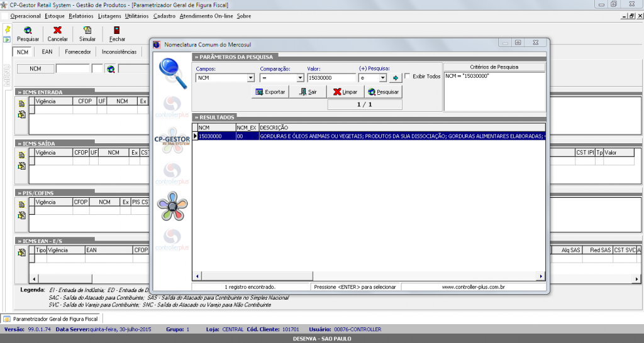
Task: Click the Fechar toolbar icon
Action: pos(117,34)
